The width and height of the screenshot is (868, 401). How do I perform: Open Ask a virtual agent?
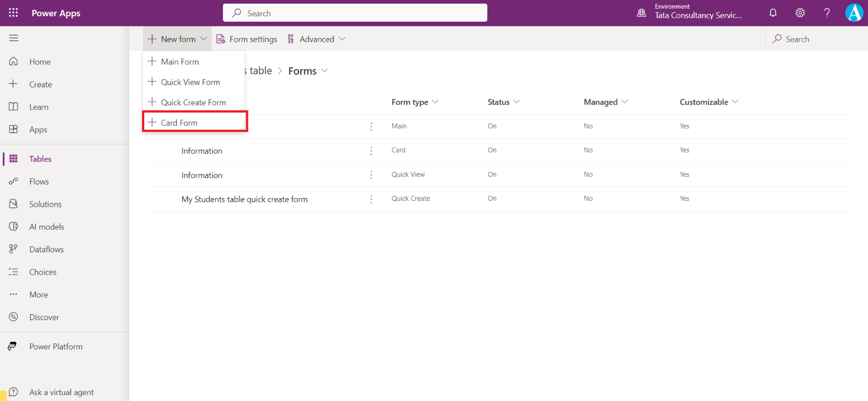coord(61,392)
